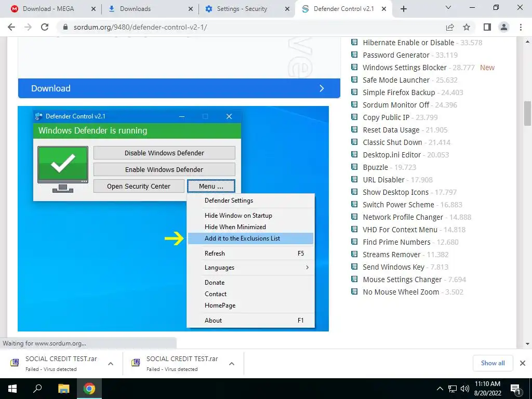The height and width of the screenshot is (399, 532).
Task: Switch to the Downloads tab
Action: pyautogui.click(x=136, y=9)
